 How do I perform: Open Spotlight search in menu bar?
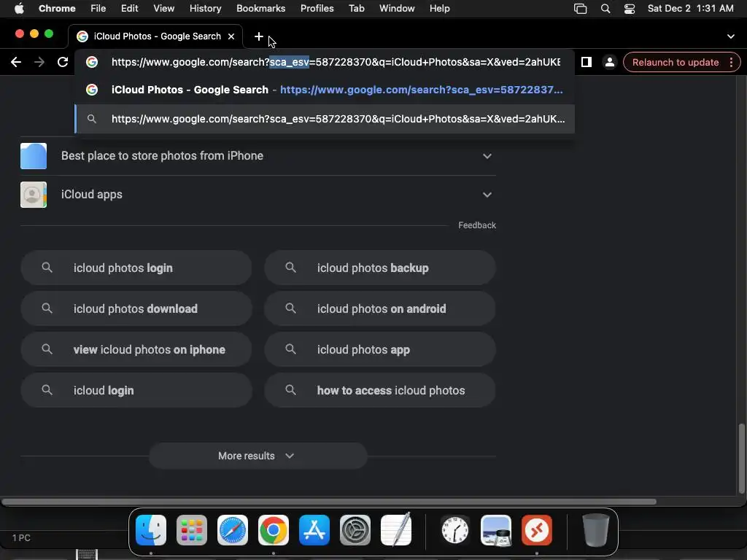coord(605,9)
